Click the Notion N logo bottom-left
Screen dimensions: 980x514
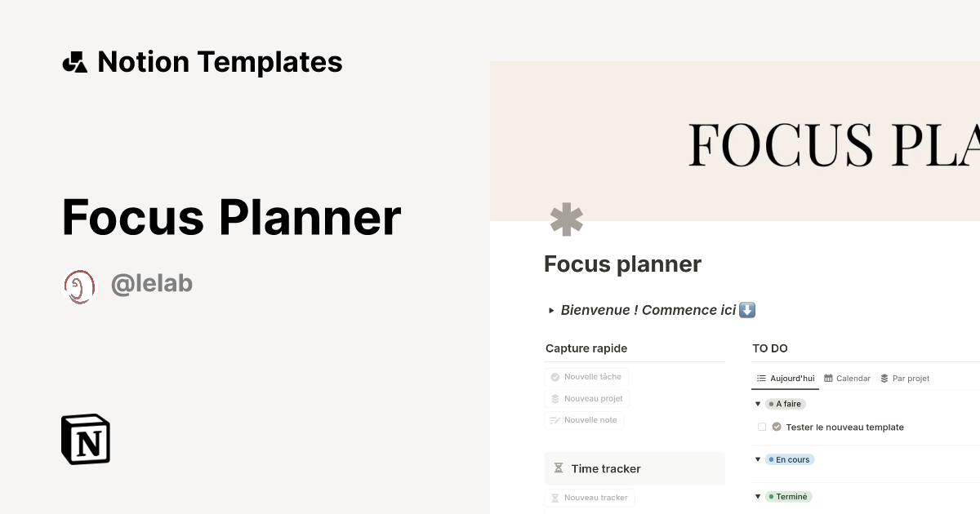click(x=85, y=439)
